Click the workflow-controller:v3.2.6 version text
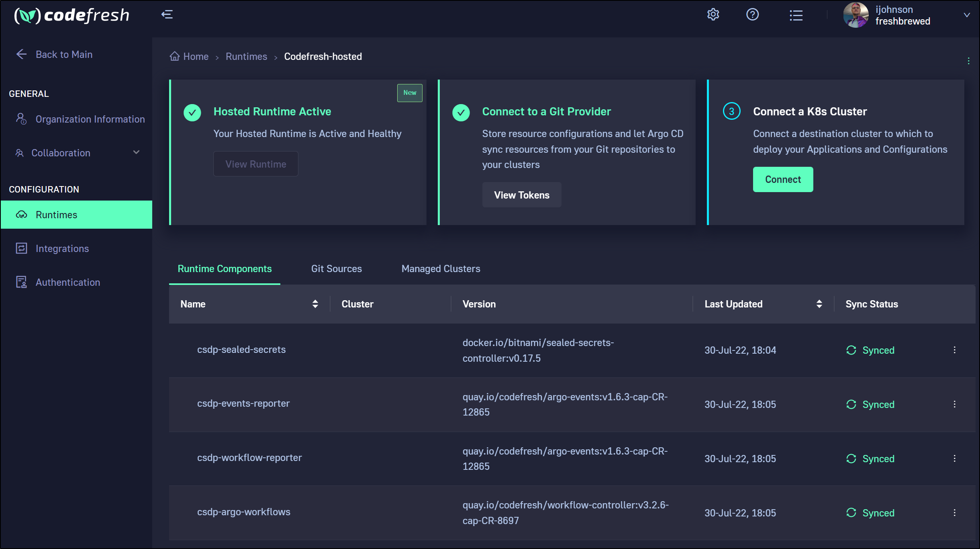 [x=566, y=513]
